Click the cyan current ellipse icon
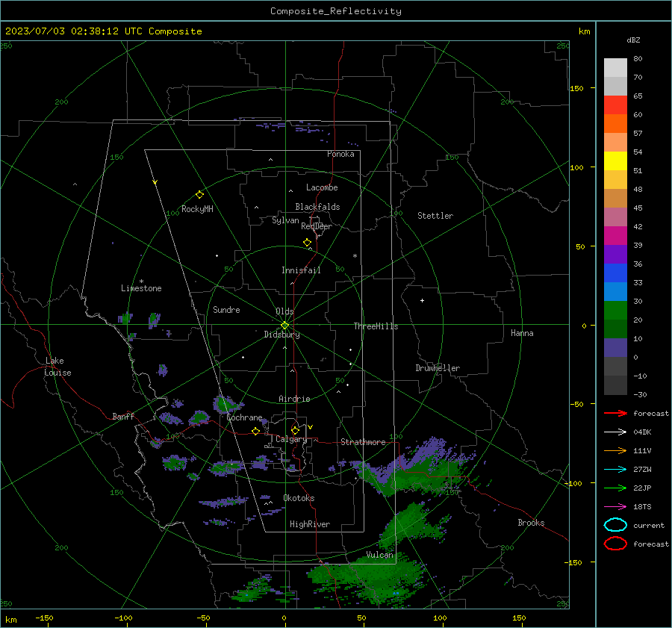This screenshot has height=628, width=672. (615, 525)
